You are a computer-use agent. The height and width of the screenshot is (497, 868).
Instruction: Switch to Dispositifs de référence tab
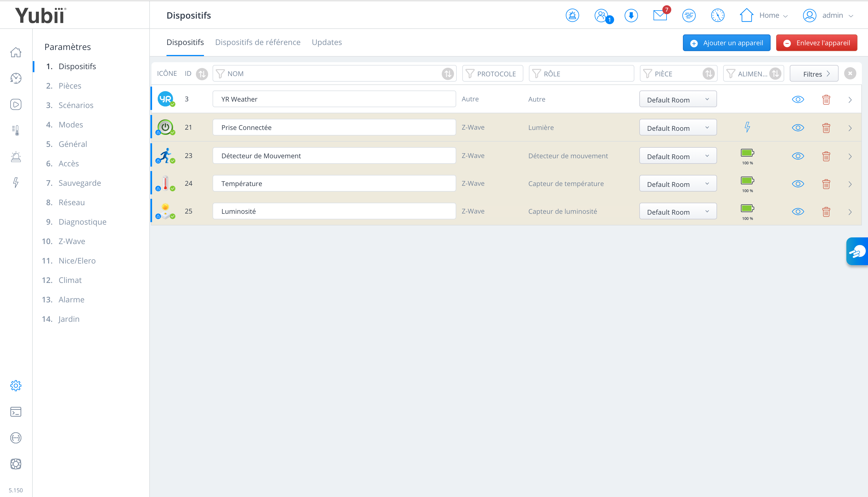258,42
